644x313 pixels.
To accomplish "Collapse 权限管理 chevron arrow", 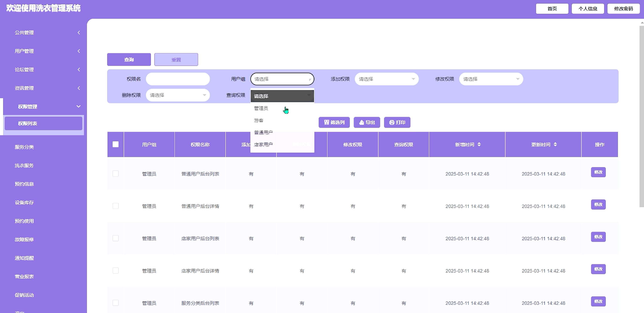I will tap(78, 106).
